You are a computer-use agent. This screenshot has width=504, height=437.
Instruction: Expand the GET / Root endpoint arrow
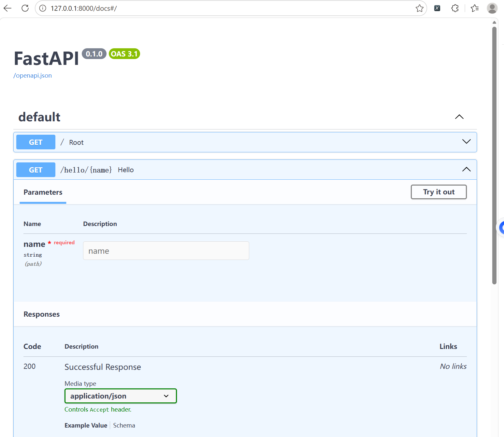pos(467,142)
